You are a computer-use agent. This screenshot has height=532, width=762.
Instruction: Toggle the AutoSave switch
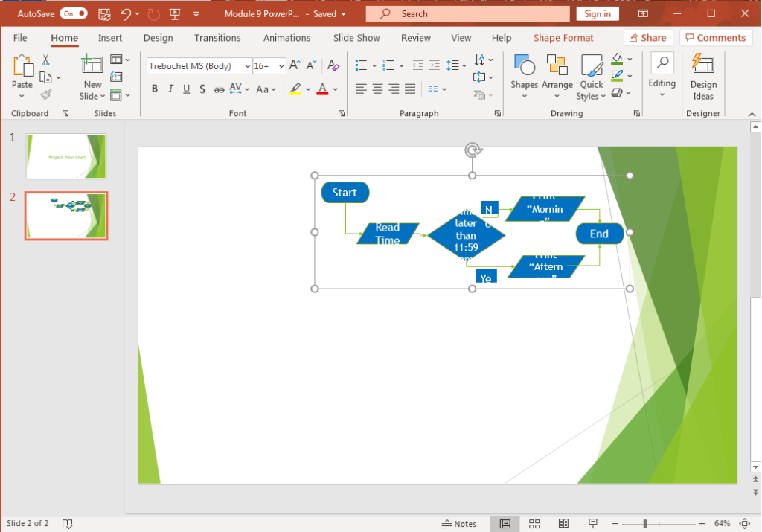click(x=74, y=13)
